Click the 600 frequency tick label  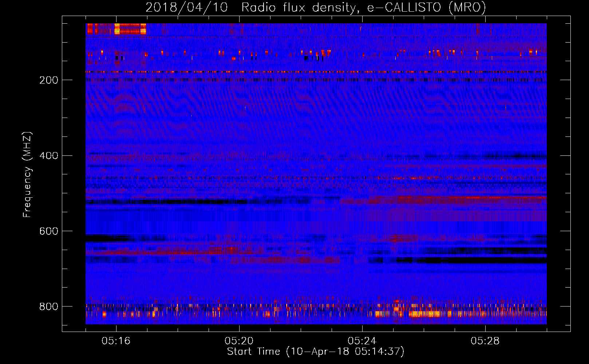(49, 231)
